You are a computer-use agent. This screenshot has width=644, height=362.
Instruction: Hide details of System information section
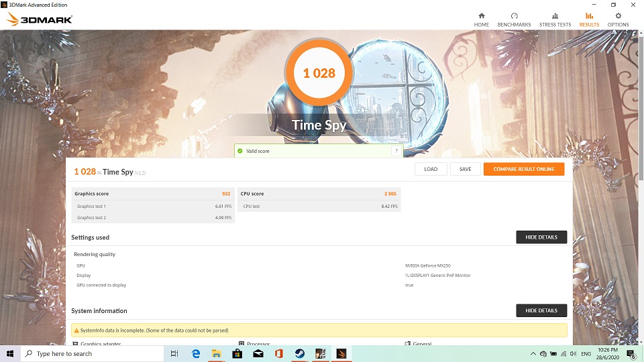click(x=541, y=310)
